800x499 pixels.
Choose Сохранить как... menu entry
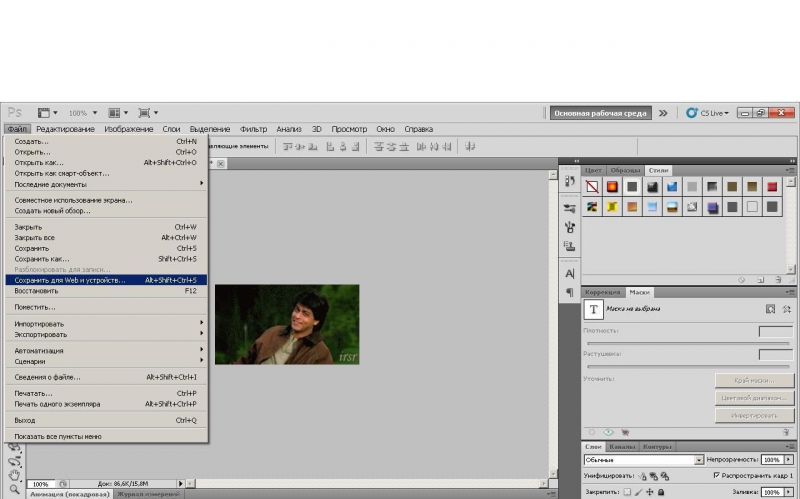106,259
